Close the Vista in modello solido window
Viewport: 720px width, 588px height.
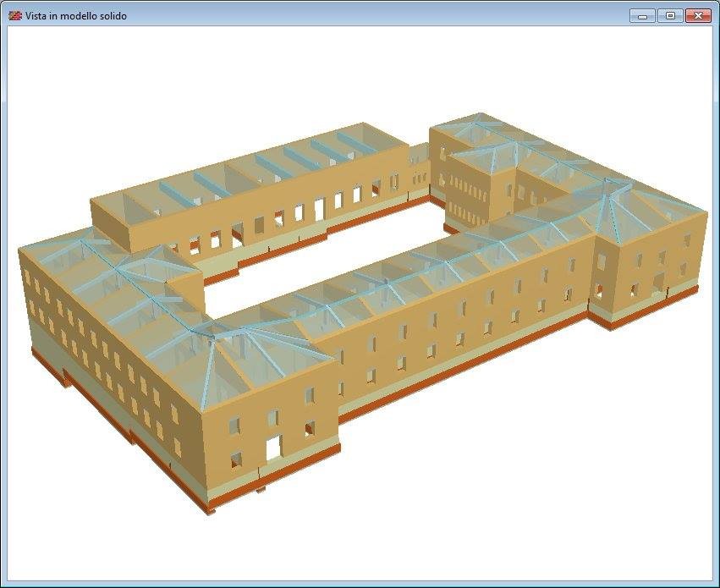698,16
